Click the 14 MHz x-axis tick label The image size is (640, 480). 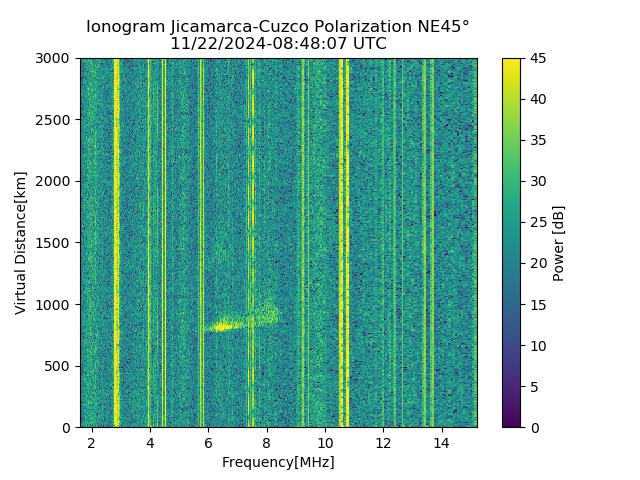(x=442, y=443)
